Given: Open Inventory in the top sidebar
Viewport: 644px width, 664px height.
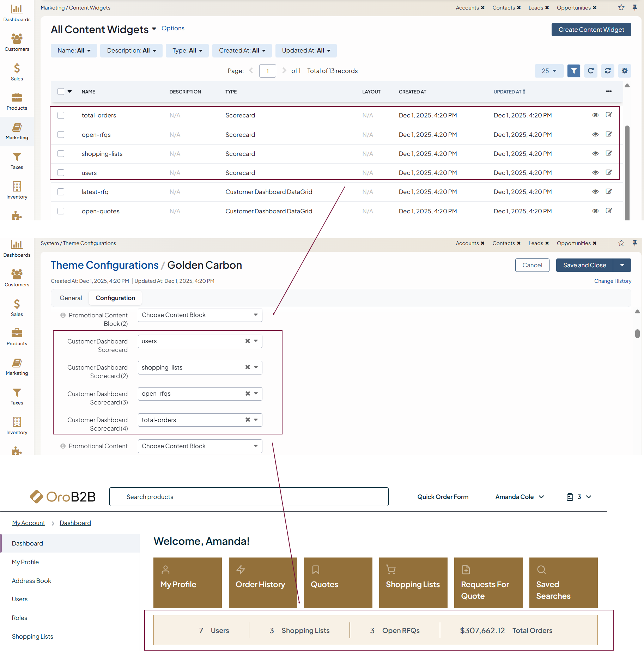Looking at the screenshot, I should (17, 190).
